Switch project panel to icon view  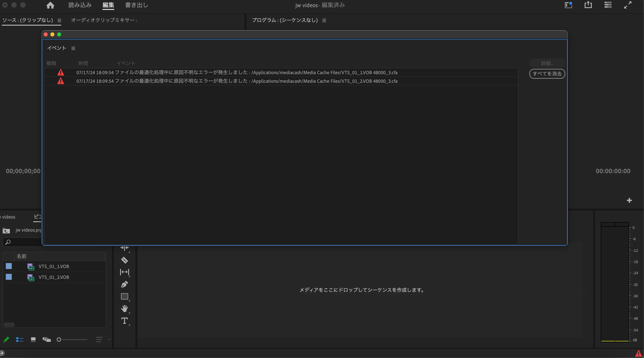tap(33, 340)
